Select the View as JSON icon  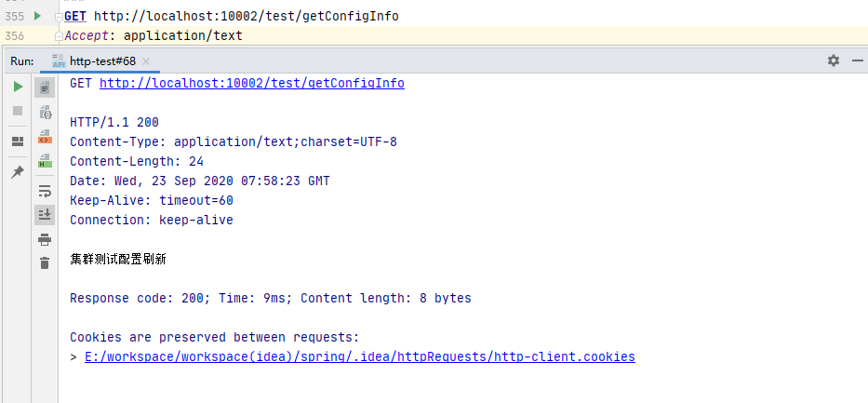click(45, 112)
